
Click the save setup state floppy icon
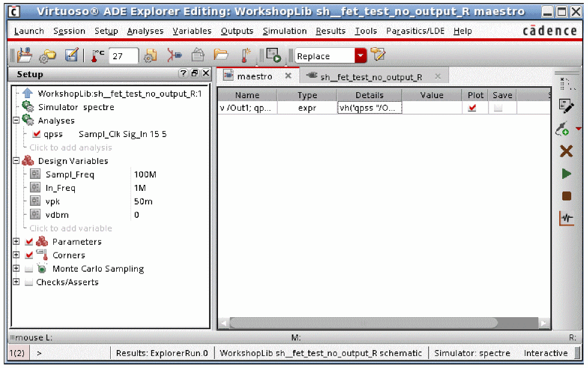click(71, 56)
